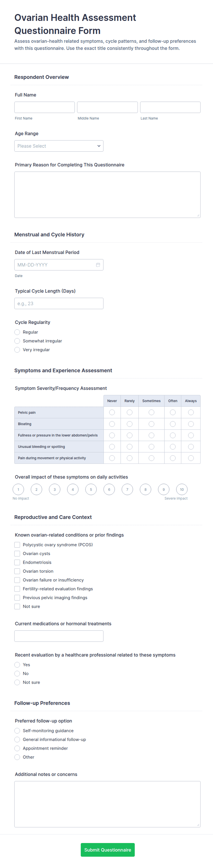
Task: Mark Unusual bleeding as Sometimes
Action: click(x=151, y=447)
